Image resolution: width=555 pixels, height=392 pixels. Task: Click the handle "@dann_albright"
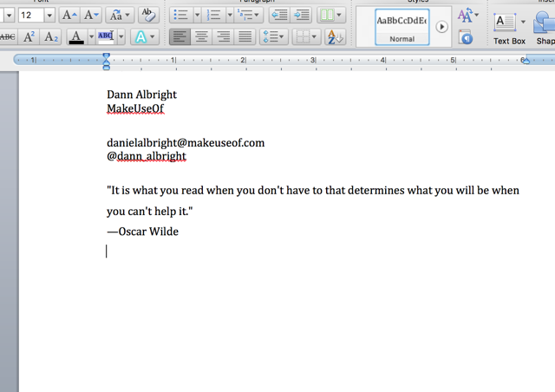[x=147, y=156]
